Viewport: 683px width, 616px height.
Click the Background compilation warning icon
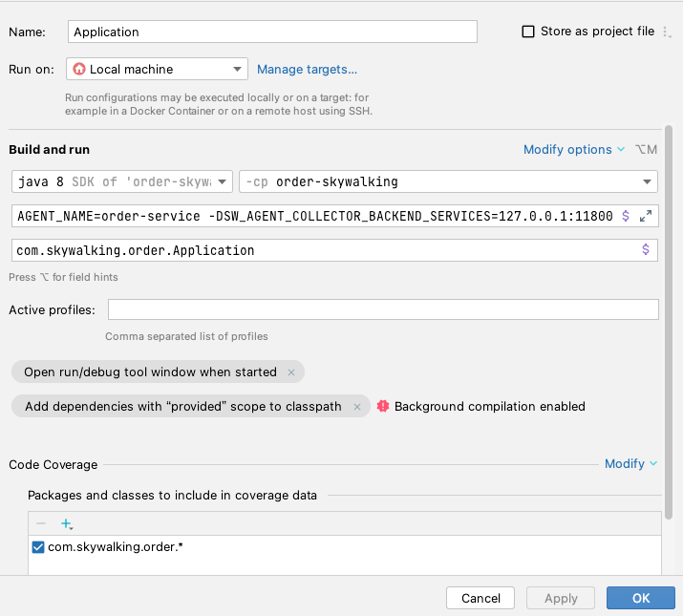click(383, 406)
